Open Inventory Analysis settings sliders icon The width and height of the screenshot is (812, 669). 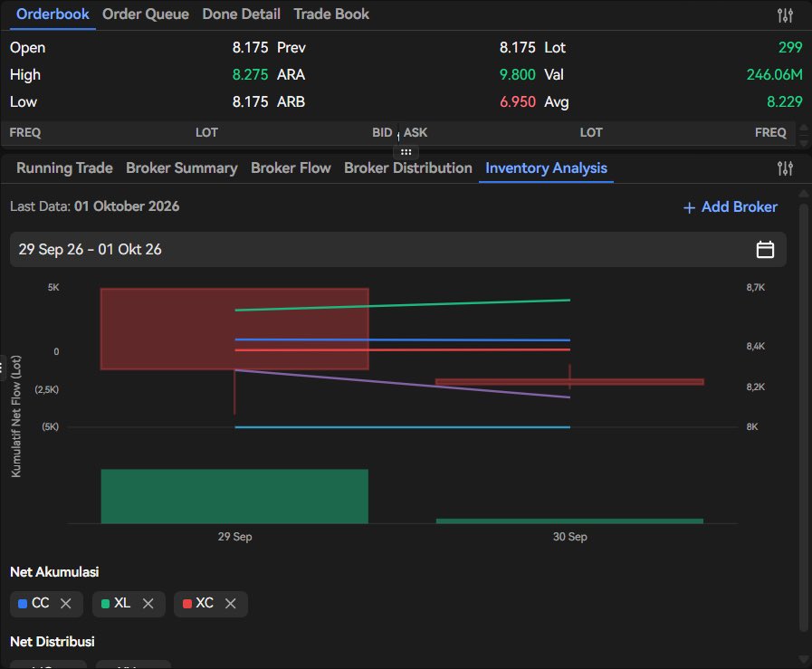tap(785, 168)
